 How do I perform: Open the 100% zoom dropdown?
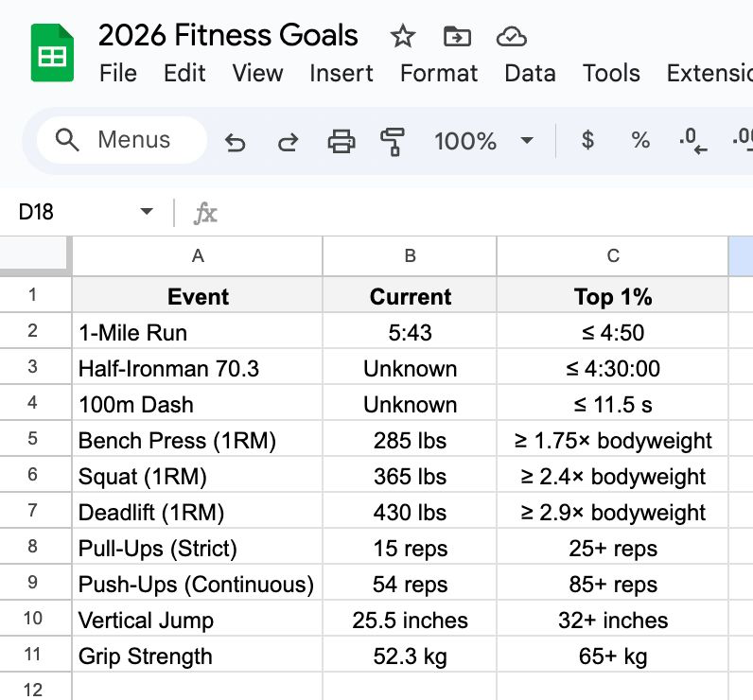click(x=483, y=141)
